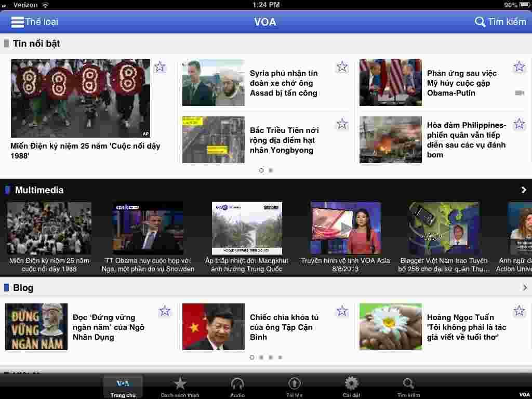532x399 pixels.
Task: Go to fourth page dot of Blog carousel
Action: (280, 357)
